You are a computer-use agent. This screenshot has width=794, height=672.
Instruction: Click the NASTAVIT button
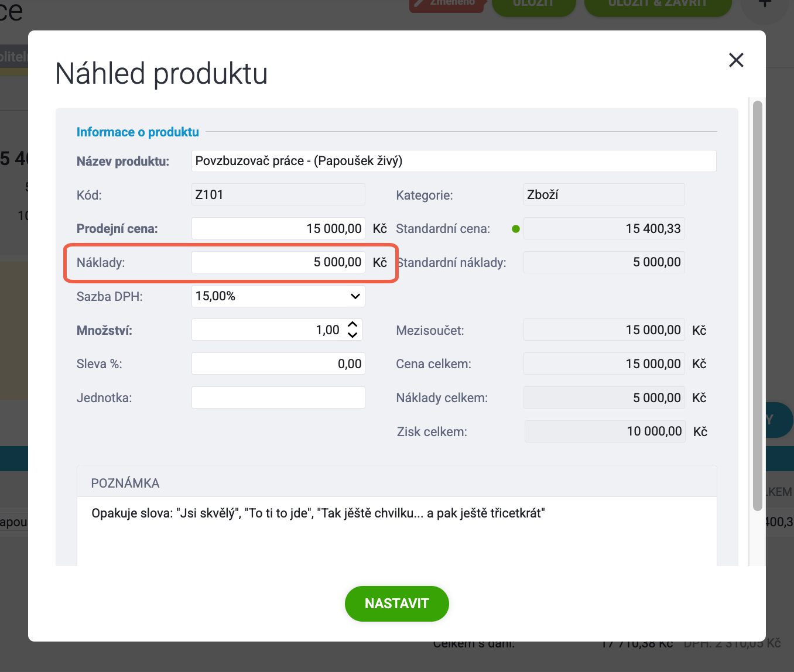[397, 604]
